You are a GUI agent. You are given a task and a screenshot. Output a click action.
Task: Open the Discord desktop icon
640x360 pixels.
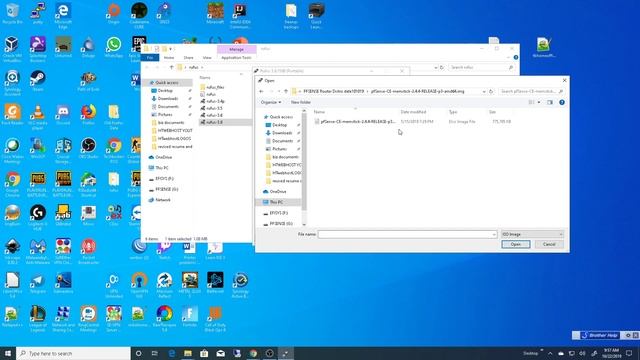point(63,115)
